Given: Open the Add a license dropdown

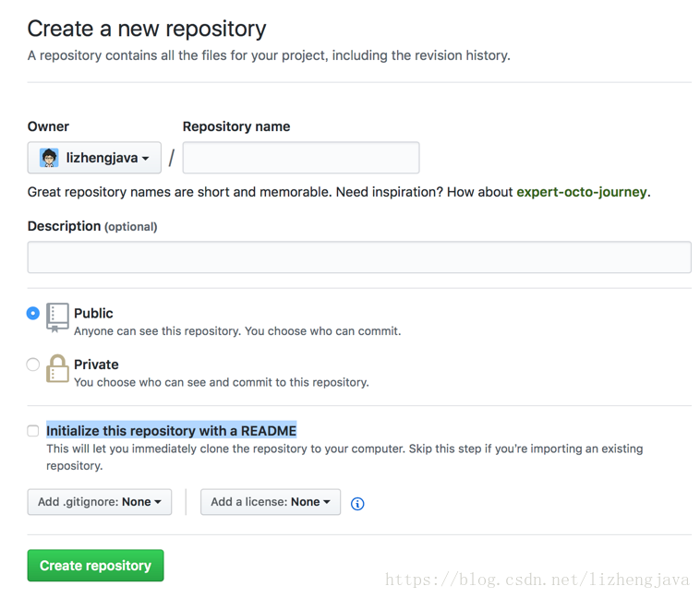Looking at the screenshot, I should pos(271,502).
